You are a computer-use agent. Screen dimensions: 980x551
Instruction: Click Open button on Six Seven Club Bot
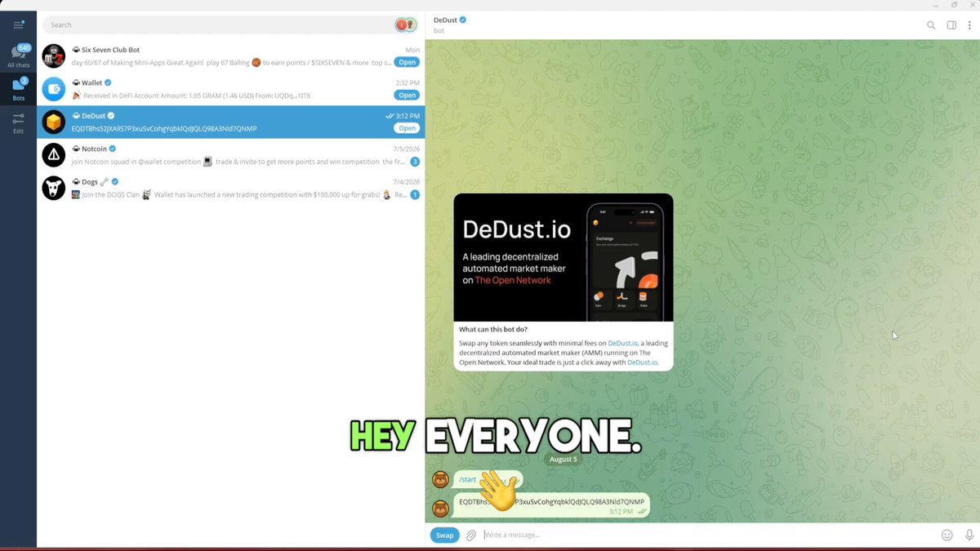[407, 62]
